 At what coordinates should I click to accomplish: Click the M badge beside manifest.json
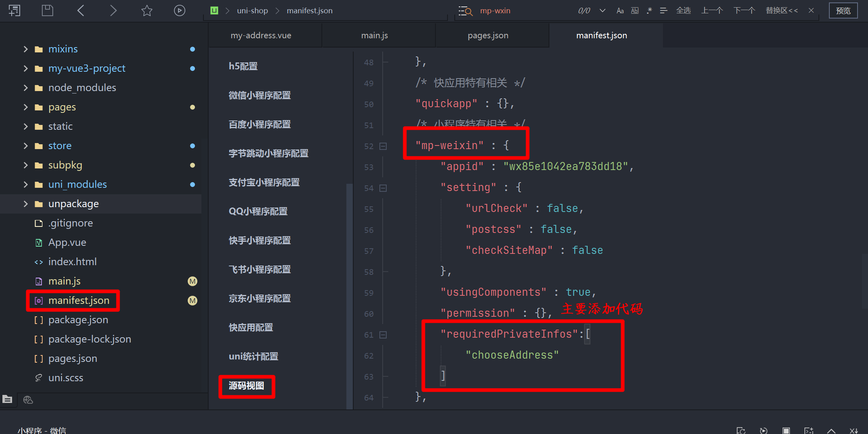[193, 301]
